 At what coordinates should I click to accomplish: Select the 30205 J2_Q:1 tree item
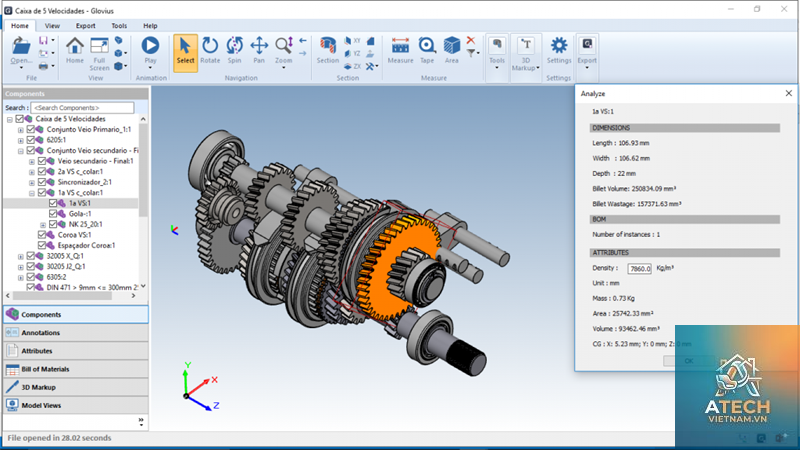66,266
